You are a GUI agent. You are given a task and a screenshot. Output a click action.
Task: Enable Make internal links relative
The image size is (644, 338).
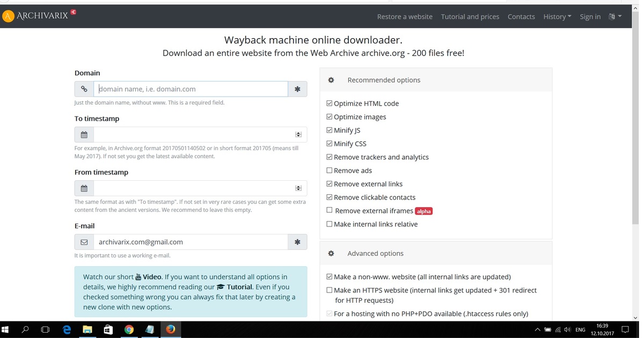(330, 224)
